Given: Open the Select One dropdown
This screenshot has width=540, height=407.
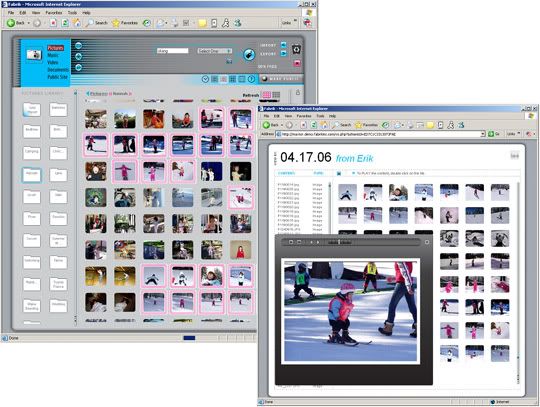Looking at the screenshot, I should click(215, 51).
